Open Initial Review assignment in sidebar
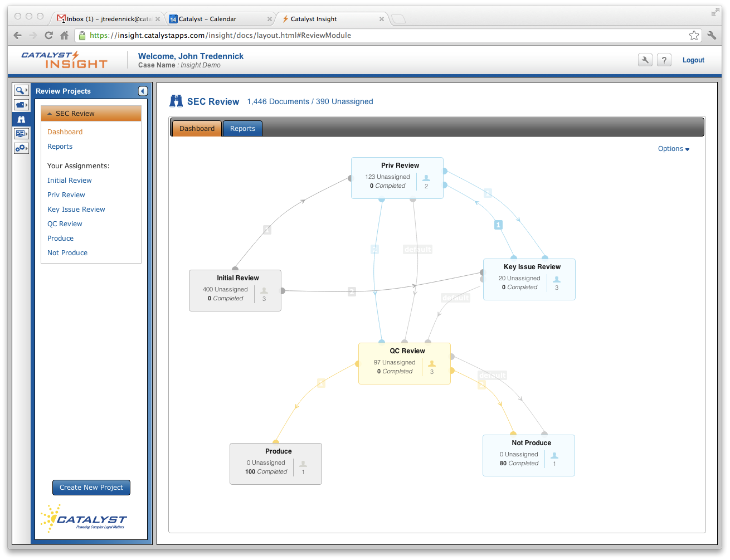This screenshot has height=560, width=730. pyautogui.click(x=69, y=181)
